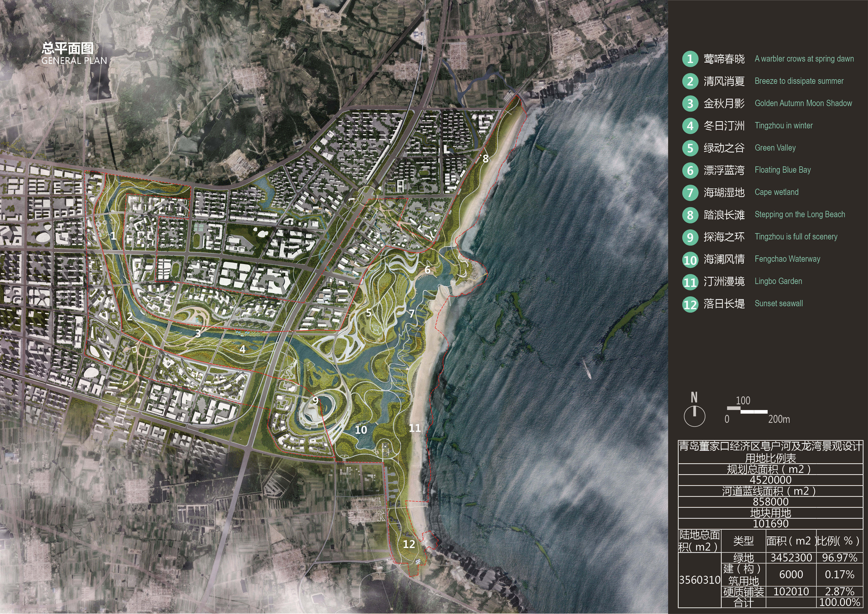Click map marker 1 on the plan
868x614 pixels.
113,236
